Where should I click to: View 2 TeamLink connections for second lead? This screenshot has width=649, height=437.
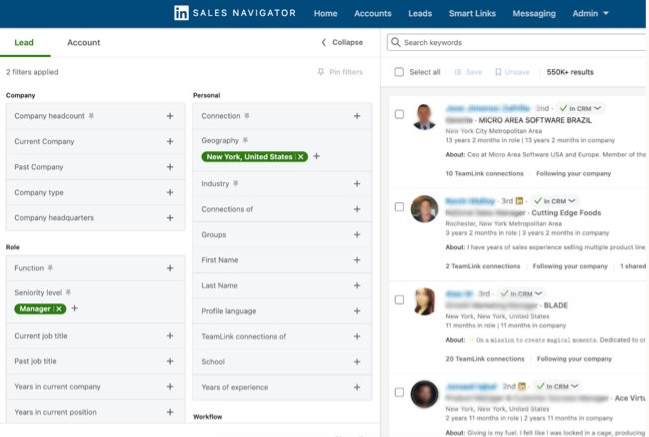(483, 266)
